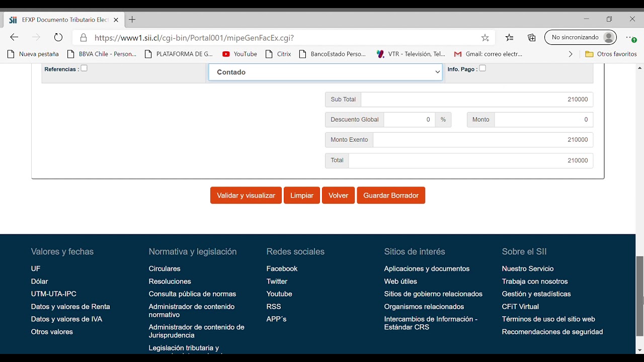The width and height of the screenshot is (644, 362).
Task: Open the Facebook link
Action: (x=282, y=269)
